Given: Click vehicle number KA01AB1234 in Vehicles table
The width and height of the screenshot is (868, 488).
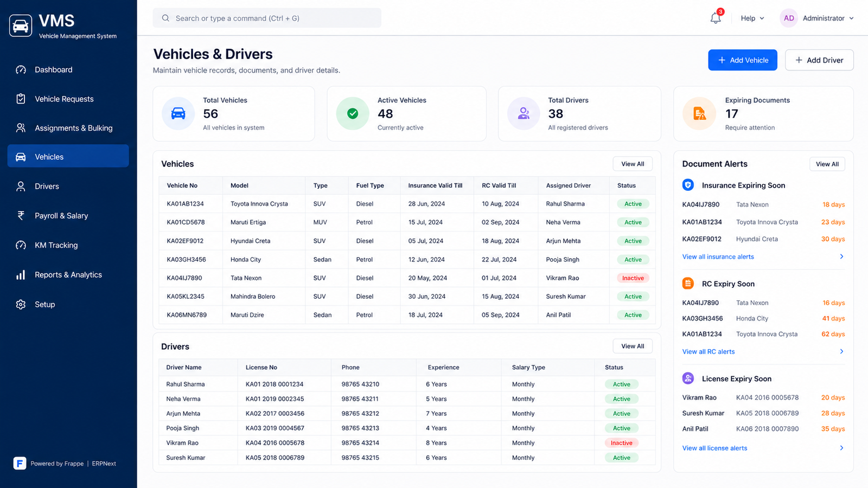Looking at the screenshot, I should 185,204.
